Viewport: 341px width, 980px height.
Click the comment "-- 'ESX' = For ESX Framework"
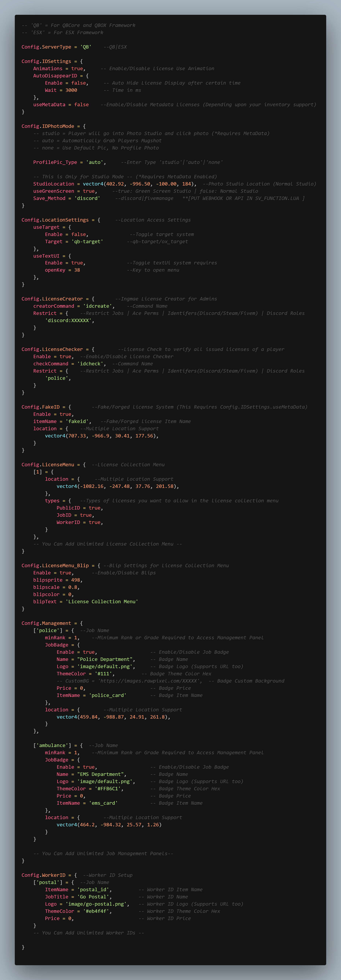(62, 33)
